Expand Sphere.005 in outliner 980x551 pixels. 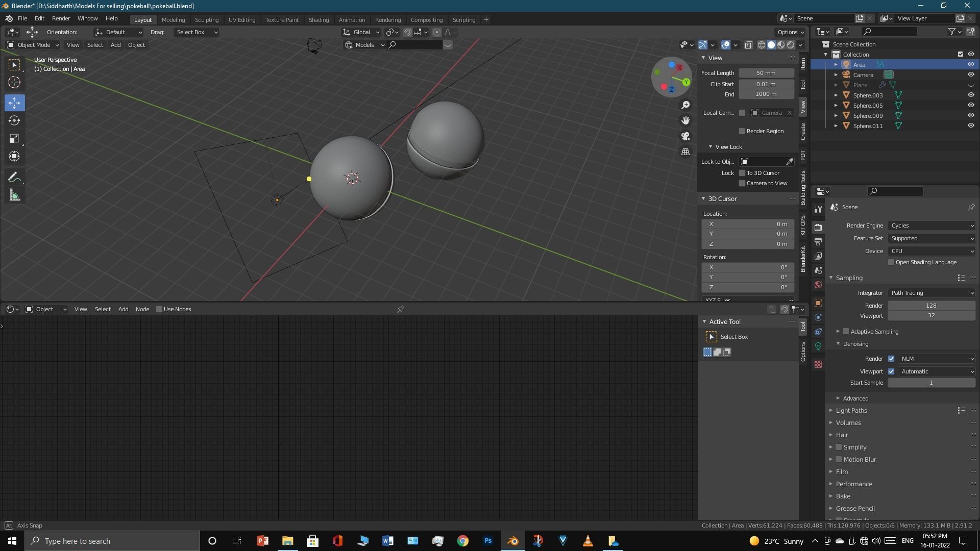[x=836, y=106]
